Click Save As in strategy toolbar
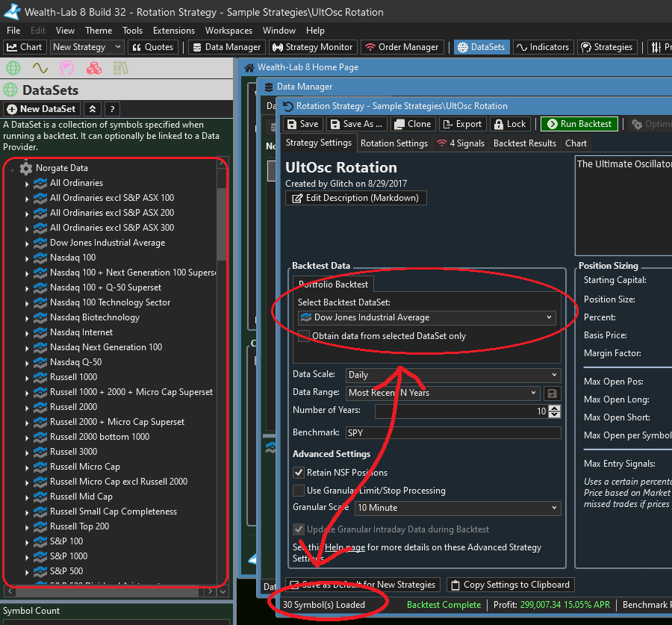The image size is (672, 625). (x=357, y=124)
